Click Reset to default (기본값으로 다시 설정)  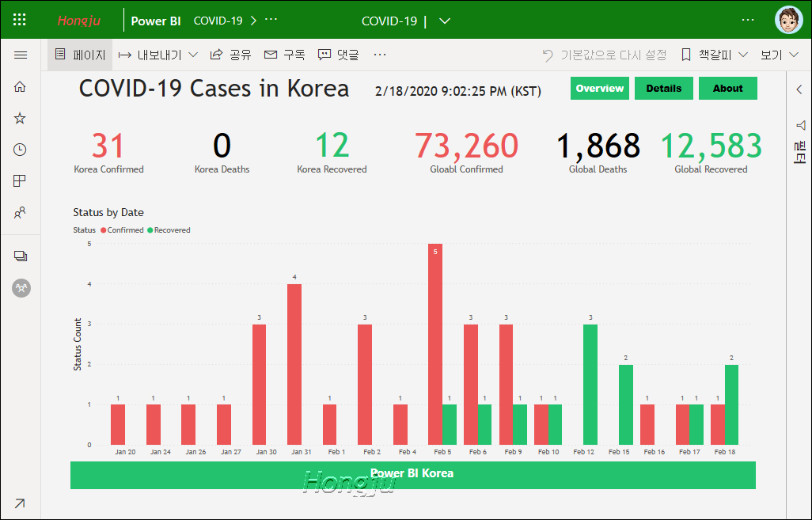coord(605,55)
